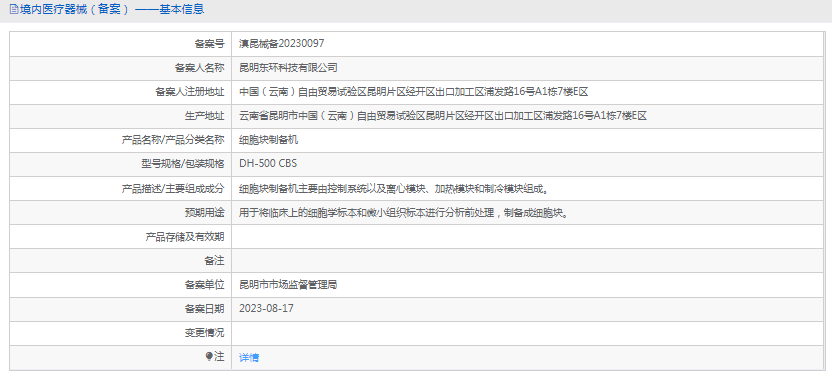Image resolution: width=832 pixels, height=376 pixels.
Task: Click the document icon beside 境内医疗器械 heading
Action: click(x=14, y=9)
